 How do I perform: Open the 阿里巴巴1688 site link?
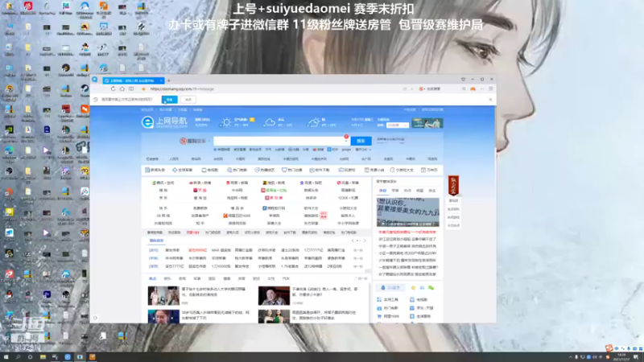point(237,216)
